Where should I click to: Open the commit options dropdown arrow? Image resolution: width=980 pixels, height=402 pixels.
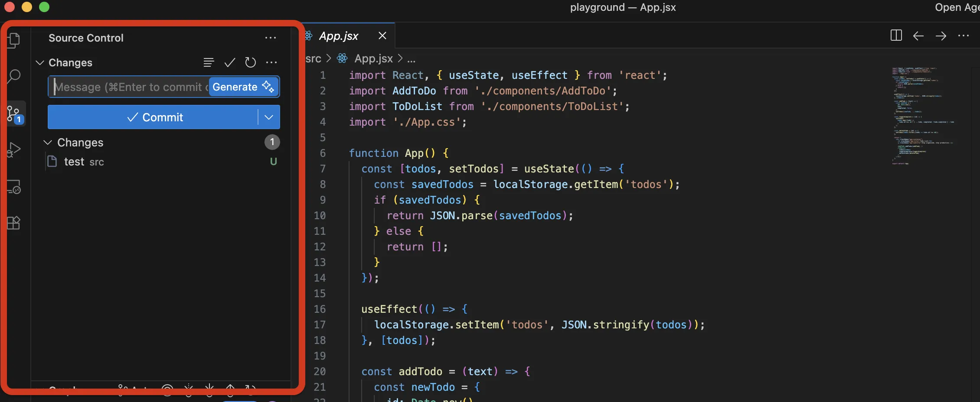tap(269, 117)
